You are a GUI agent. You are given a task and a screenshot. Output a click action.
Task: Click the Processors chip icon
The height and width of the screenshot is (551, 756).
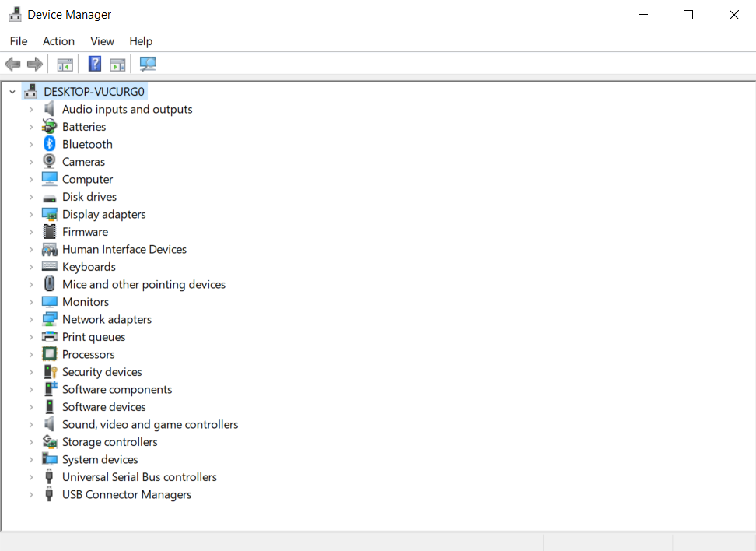point(49,354)
